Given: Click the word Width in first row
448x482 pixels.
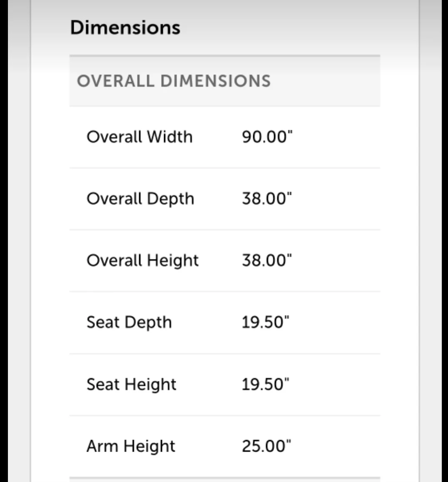Looking at the screenshot, I should click(170, 137).
